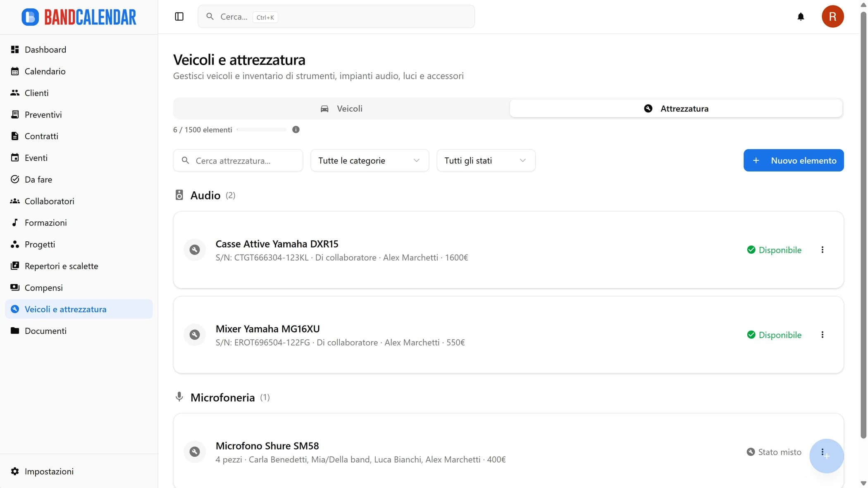Toggle the sidebar collapse icon

click(x=179, y=17)
